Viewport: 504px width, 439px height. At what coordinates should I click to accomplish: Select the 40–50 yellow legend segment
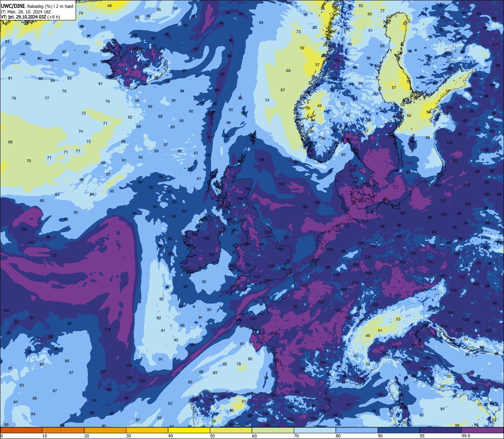point(189,430)
